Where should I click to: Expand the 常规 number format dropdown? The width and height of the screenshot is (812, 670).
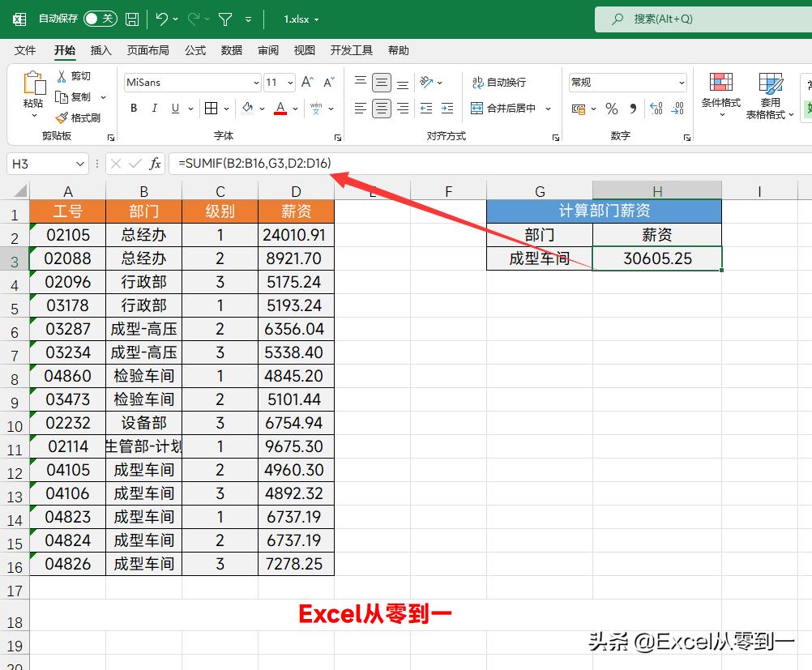click(x=681, y=82)
